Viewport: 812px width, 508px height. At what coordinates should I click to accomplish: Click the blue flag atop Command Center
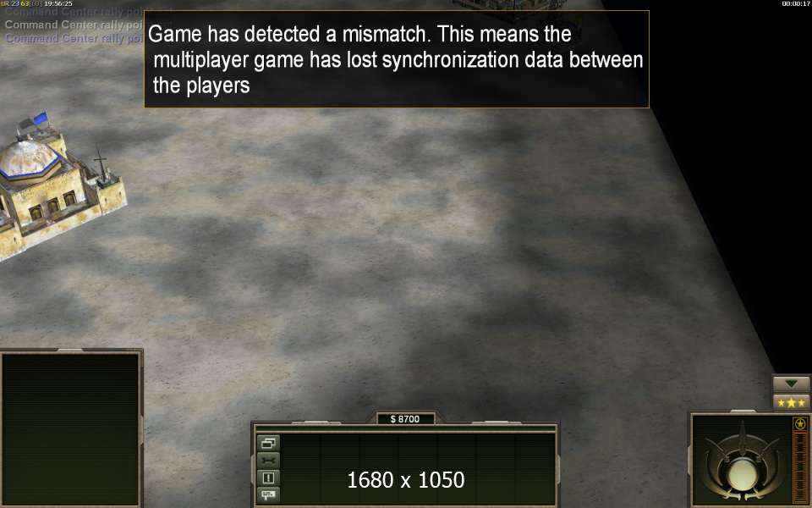coord(41,119)
